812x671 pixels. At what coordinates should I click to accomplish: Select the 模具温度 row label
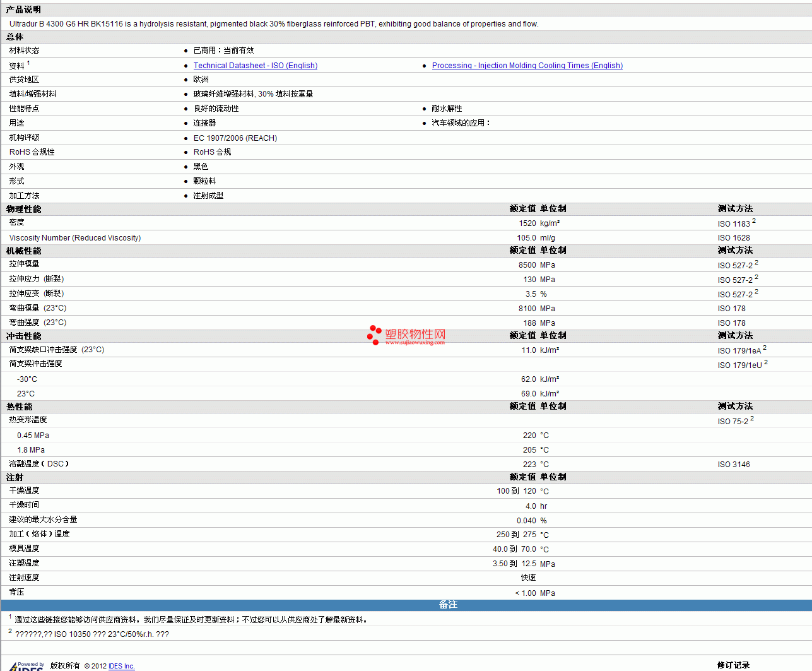[x=24, y=549]
